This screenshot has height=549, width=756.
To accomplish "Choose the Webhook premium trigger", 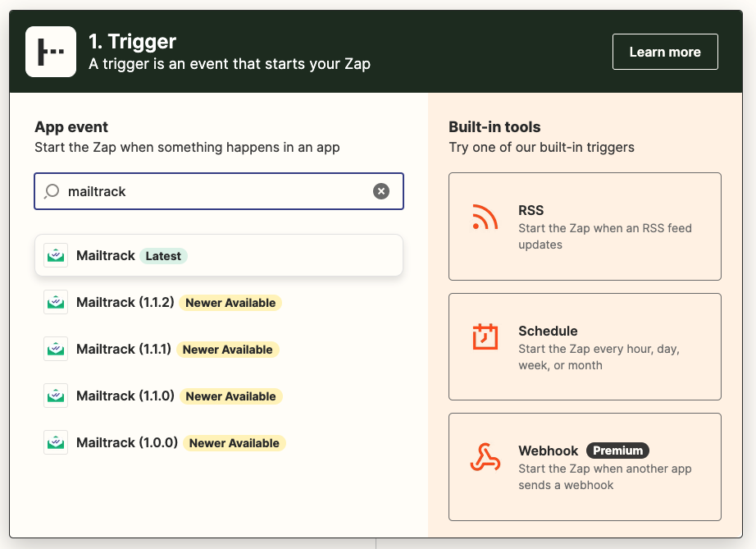I will [585, 466].
